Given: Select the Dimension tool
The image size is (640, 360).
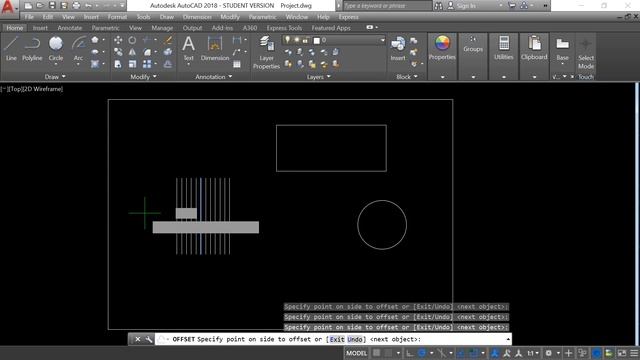Looking at the screenshot, I should point(215,49).
